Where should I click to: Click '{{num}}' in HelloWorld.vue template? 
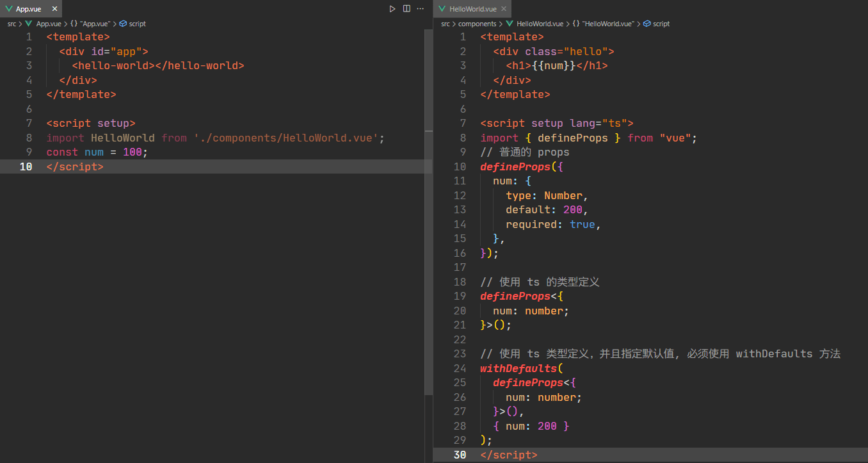[554, 65]
